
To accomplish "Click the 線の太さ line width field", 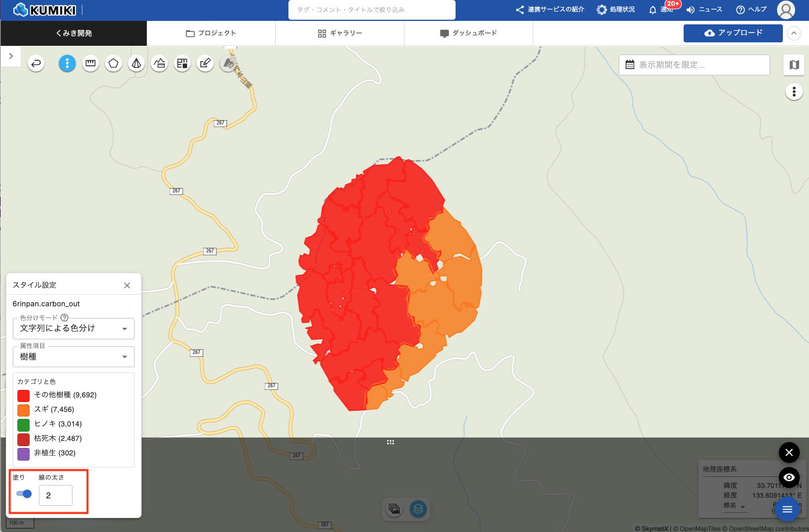I will (x=56, y=495).
